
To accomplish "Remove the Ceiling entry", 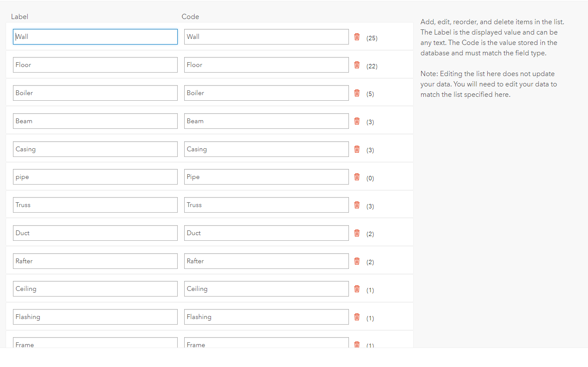I will (357, 289).
